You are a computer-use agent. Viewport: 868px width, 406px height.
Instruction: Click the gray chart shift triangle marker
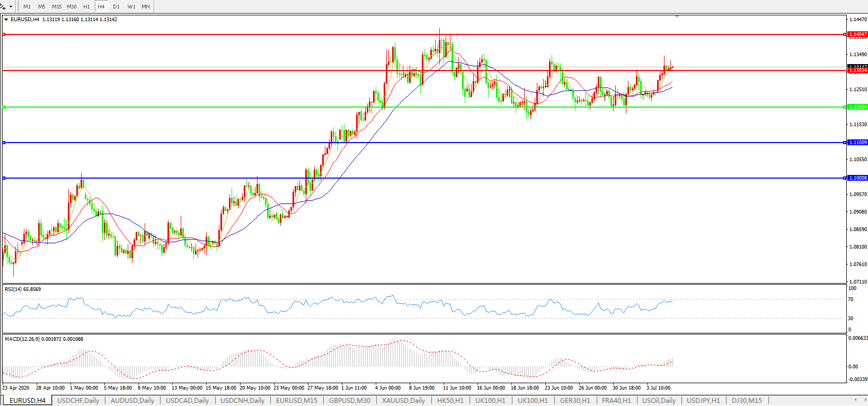click(x=677, y=17)
